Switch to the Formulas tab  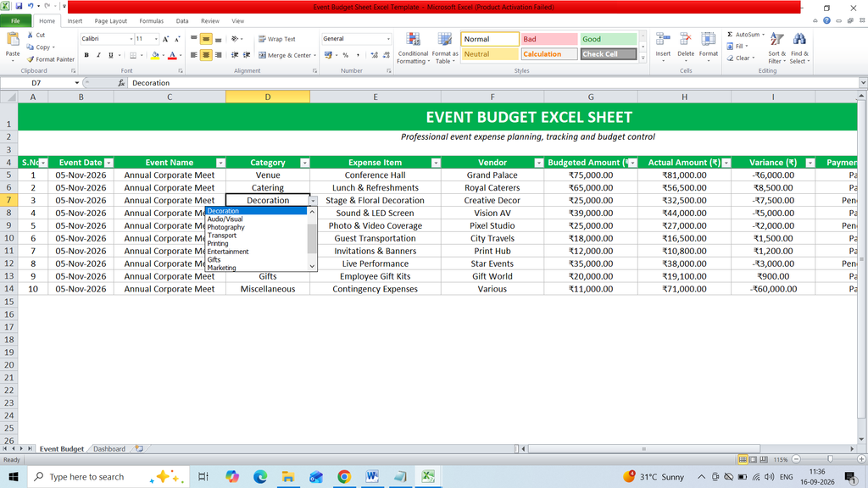pyautogui.click(x=151, y=21)
